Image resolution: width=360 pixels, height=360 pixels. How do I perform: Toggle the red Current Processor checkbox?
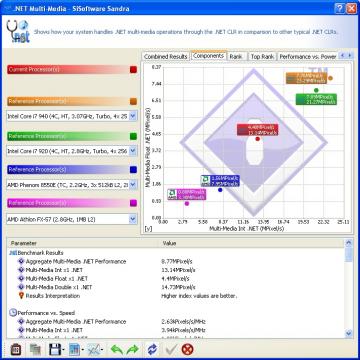133,69
